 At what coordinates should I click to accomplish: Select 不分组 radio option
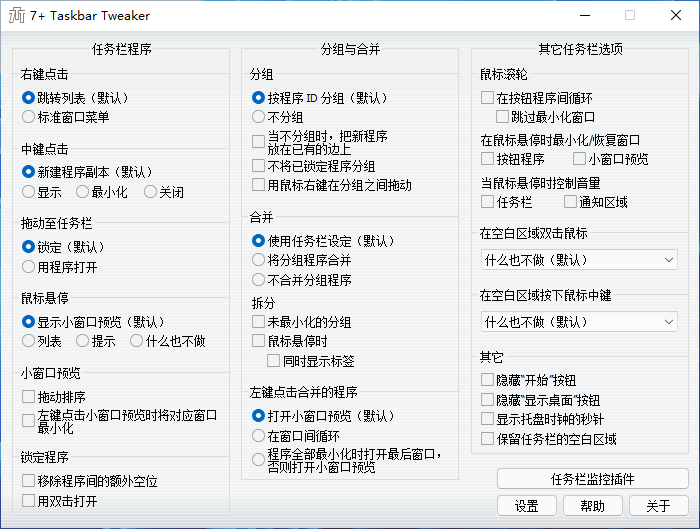258,117
